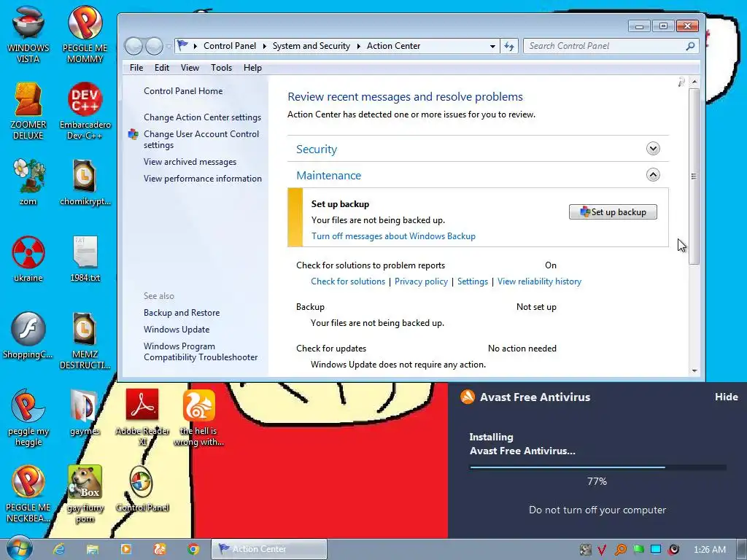Click the help question mark icon
747x560 pixels.
pyautogui.click(x=681, y=82)
